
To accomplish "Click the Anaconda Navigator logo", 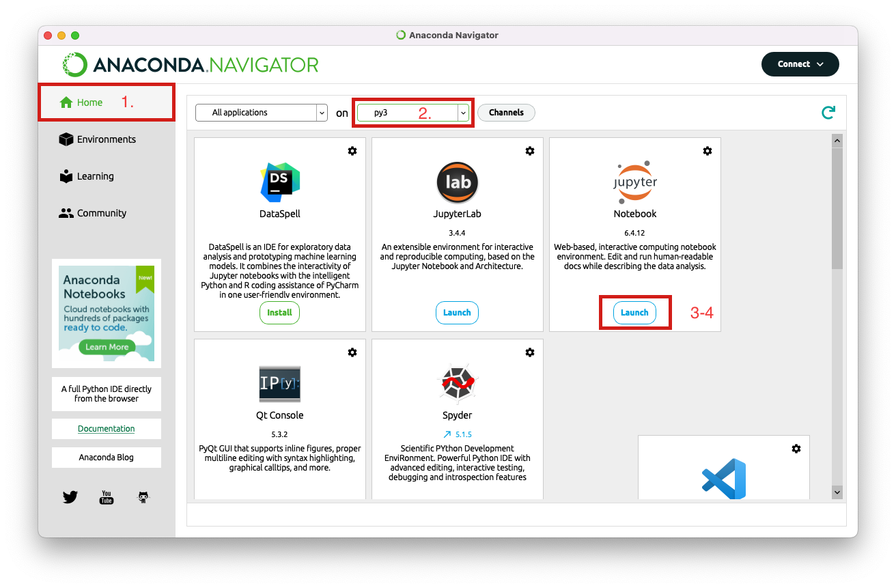I will point(191,65).
